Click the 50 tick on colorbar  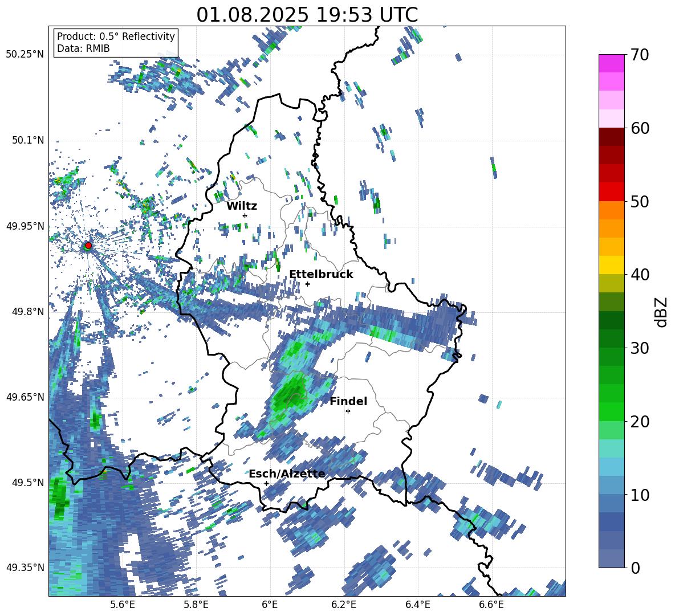coord(639,201)
